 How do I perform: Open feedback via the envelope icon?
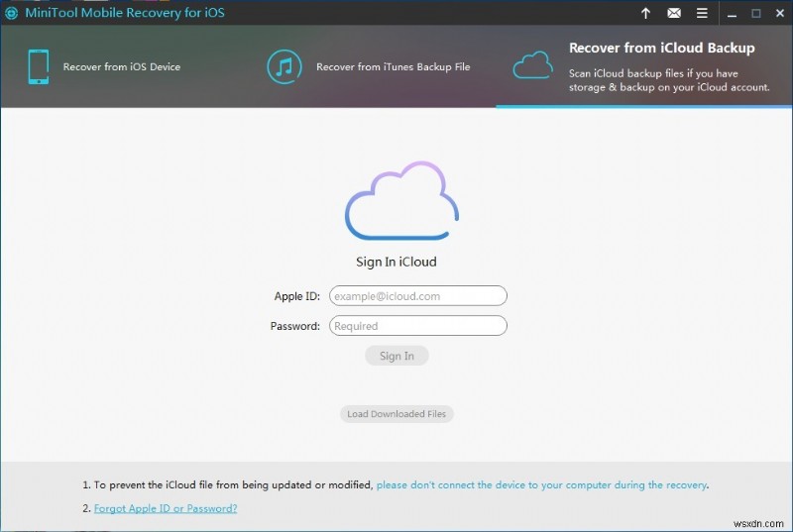point(674,13)
